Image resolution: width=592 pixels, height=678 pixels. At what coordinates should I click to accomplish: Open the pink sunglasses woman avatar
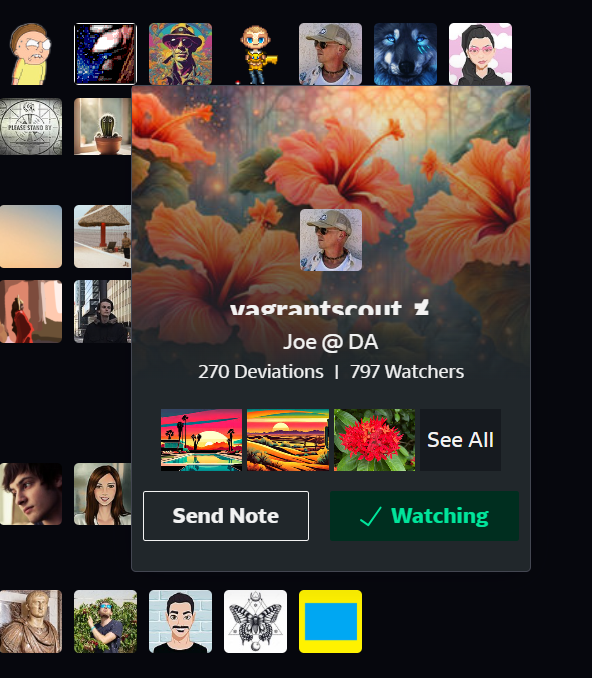(480, 54)
